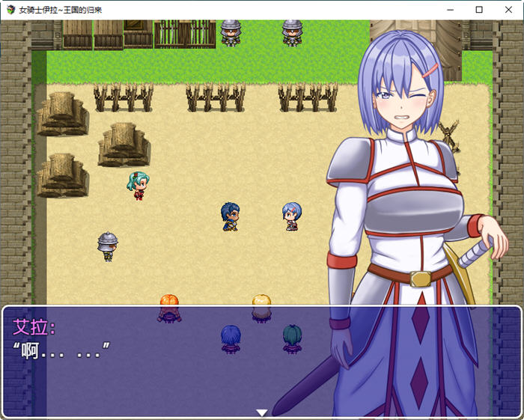Maximize the game window
The width and height of the screenshot is (524, 420).
(x=479, y=10)
